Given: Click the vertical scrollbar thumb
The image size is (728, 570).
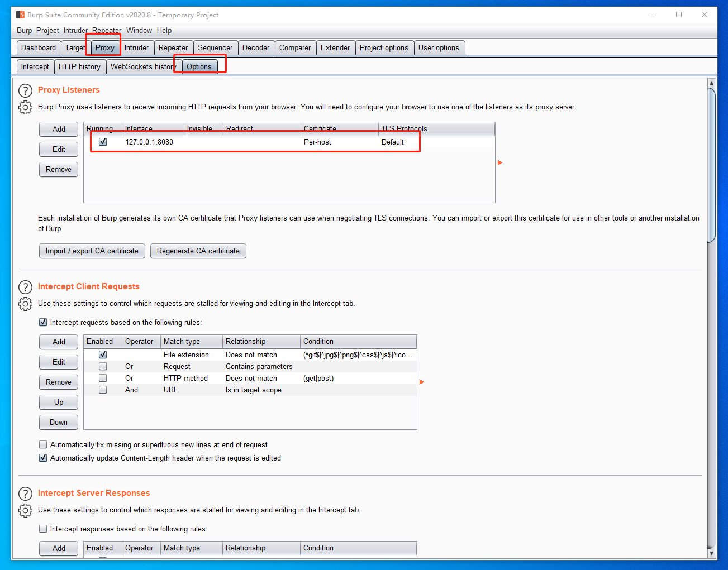Looking at the screenshot, I should (711, 165).
